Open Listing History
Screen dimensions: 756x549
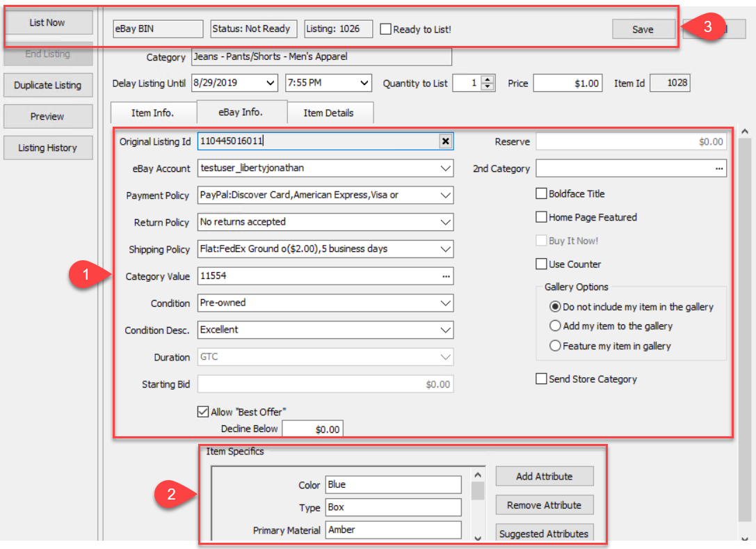47,148
